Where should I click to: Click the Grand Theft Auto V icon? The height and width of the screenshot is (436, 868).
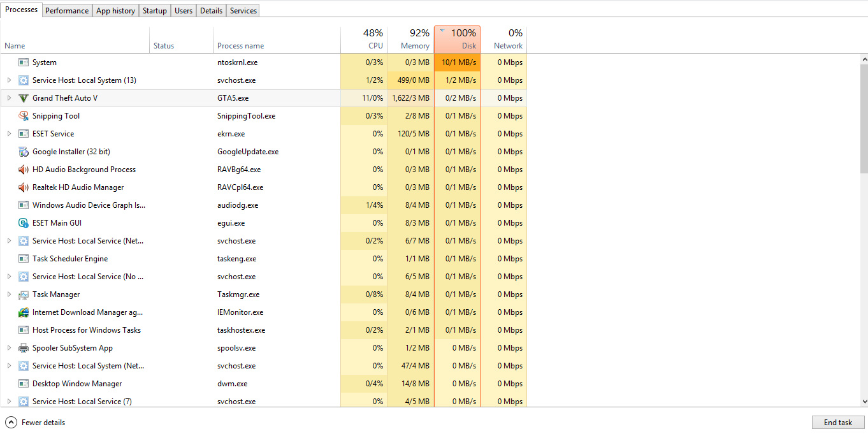[x=24, y=98]
